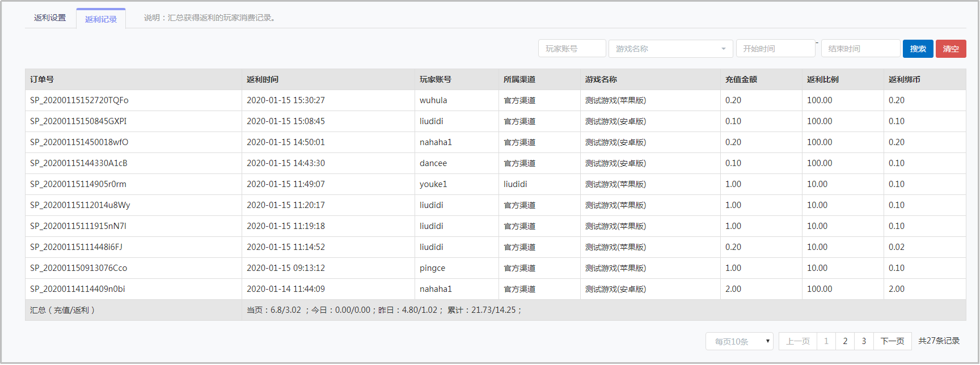Click timestamp 2020-01-15 11:49:07
The height and width of the screenshot is (365, 980).
[x=286, y=184]
